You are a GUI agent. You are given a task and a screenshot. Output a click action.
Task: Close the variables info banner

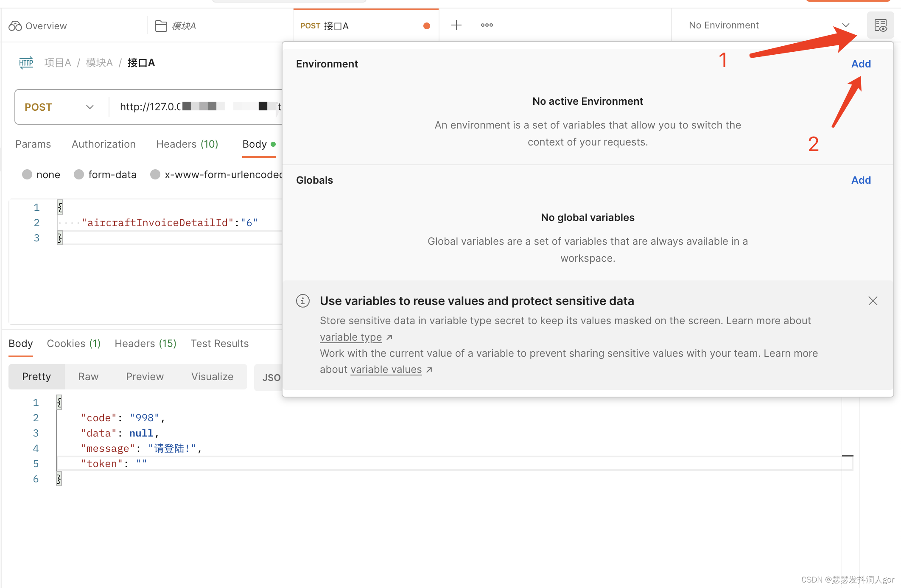point(873,301)
